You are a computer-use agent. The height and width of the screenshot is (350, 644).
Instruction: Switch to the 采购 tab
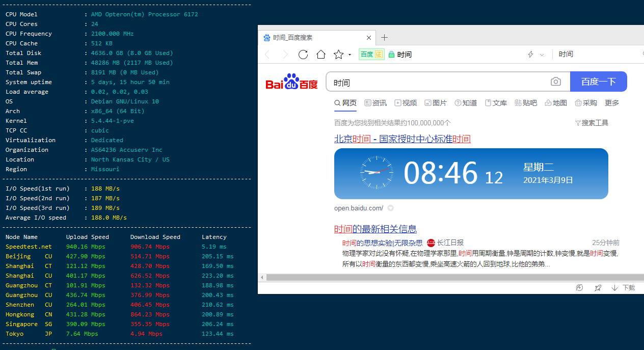(x=586, y=103)
